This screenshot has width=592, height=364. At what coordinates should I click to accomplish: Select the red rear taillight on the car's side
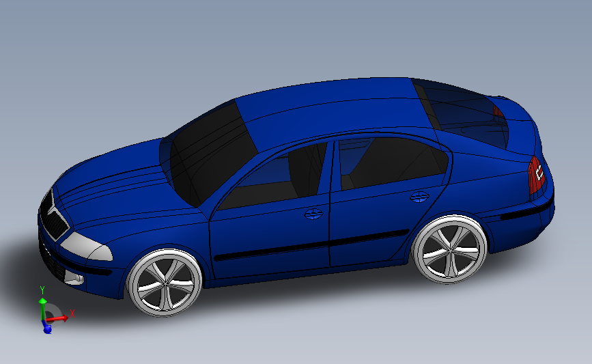[537, 175]
